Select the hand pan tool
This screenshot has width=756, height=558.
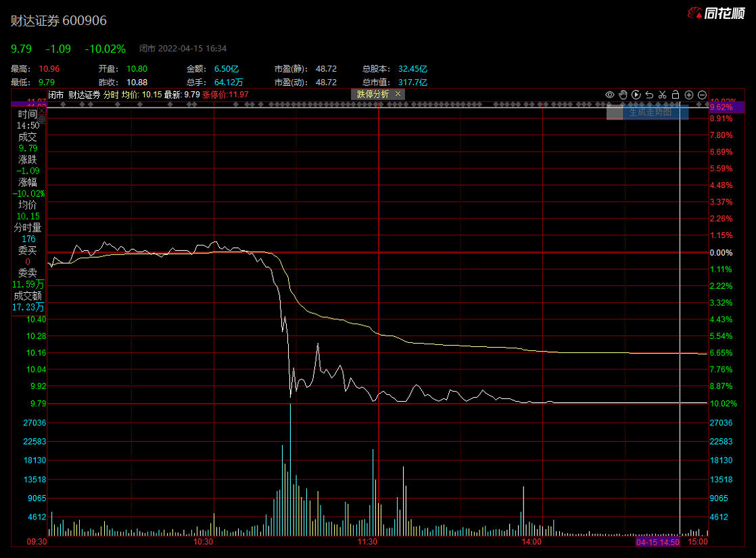coord(623,95)
